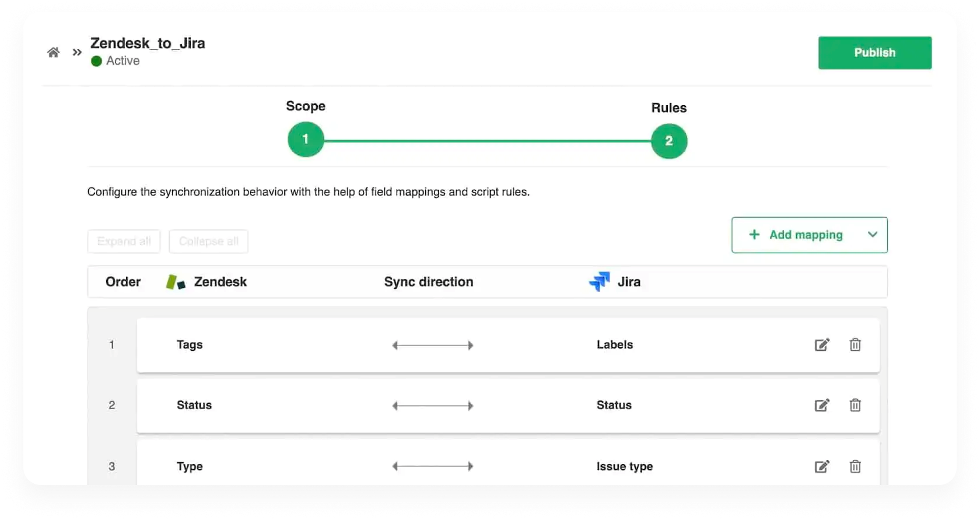This screenshot has width=980, height=520.
Task: Click the home icon in the breadcrumb
Action: [53, 52]
